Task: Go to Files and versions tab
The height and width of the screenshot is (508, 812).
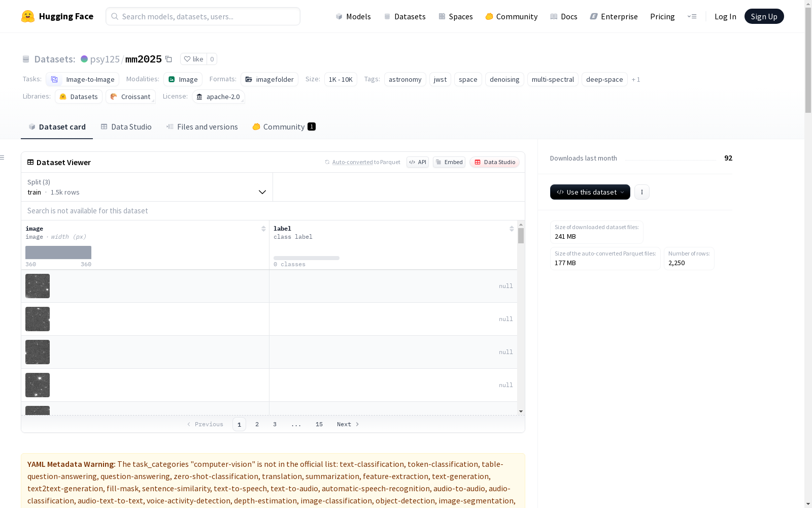Action: pyautogui.click(x=202, y=127)
